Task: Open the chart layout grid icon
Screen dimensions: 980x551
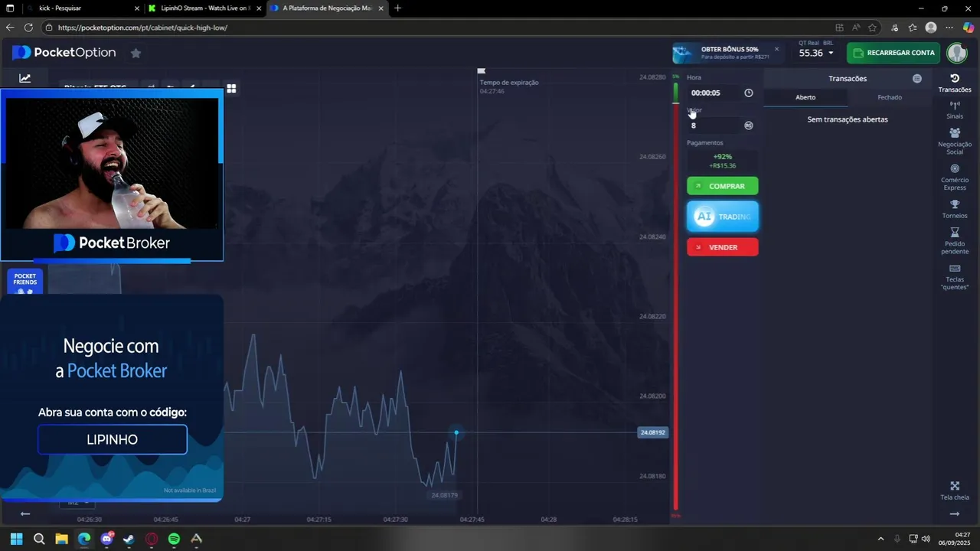Action: coord(231,88)
